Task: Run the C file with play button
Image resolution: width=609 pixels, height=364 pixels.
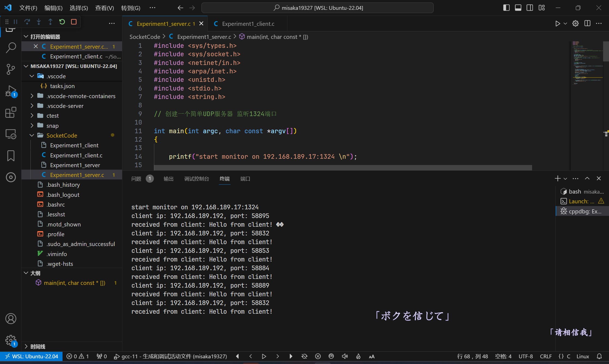Action: click(x=558, y=24)
